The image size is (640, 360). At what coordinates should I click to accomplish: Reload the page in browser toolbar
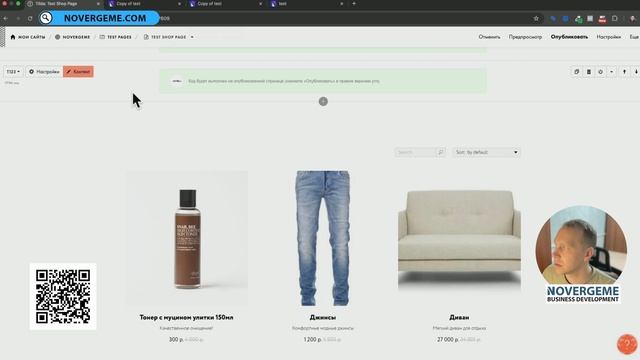(x=30, y=18)
